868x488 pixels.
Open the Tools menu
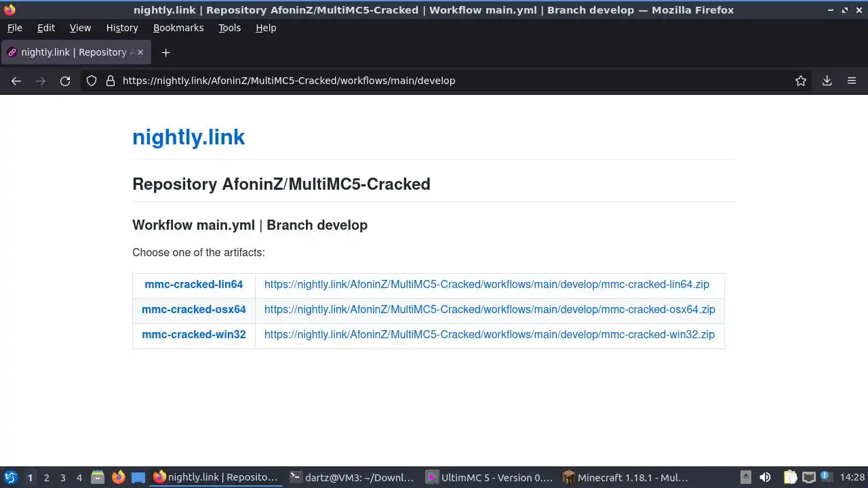click(229, 28)
